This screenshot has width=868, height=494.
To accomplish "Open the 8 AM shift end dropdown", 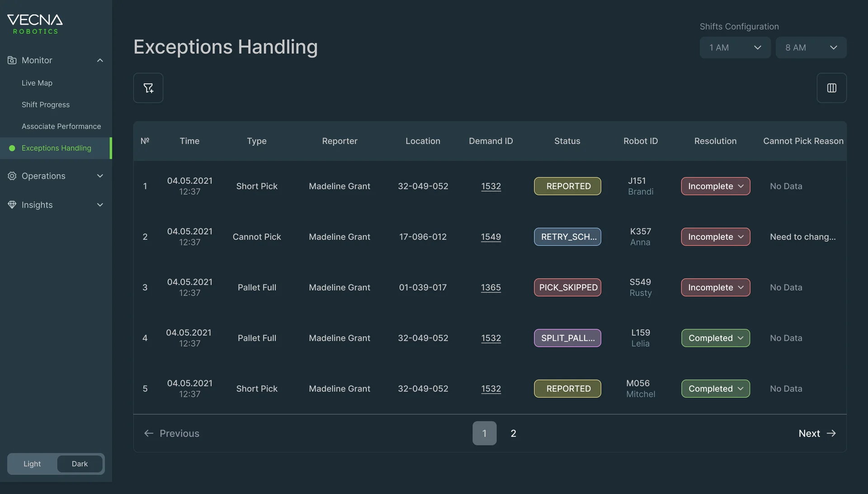I will point(811,47).
